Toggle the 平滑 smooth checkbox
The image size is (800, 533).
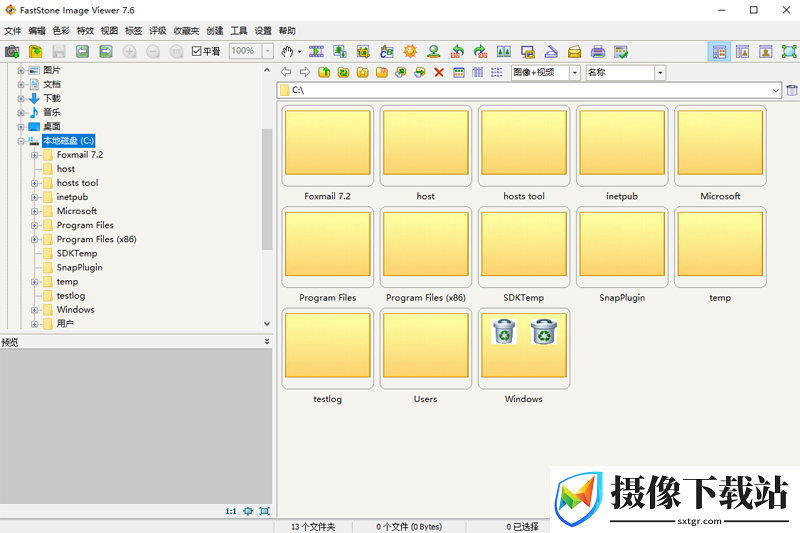click(196, 51)
